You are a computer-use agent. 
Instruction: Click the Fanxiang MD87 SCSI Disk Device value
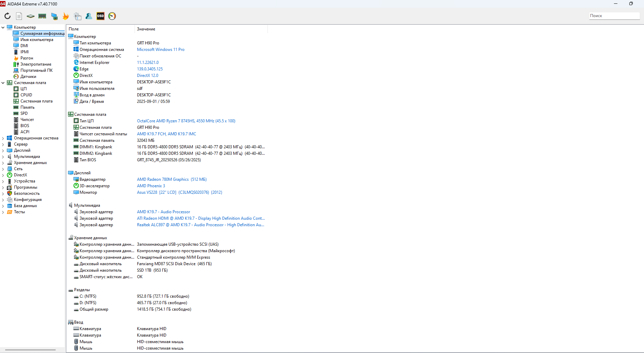pos(174,264)
